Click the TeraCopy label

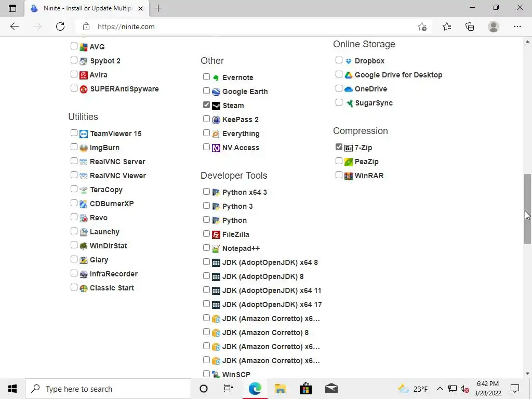(x=106, y=190)
